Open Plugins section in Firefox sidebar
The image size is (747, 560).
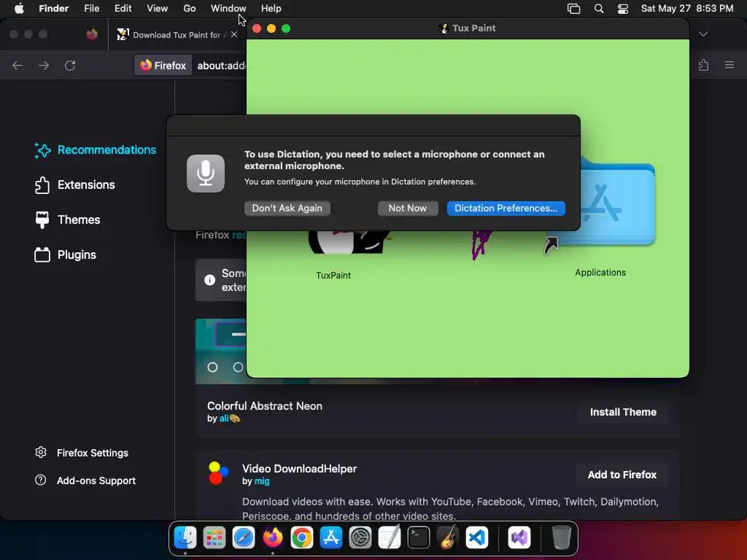65,254
